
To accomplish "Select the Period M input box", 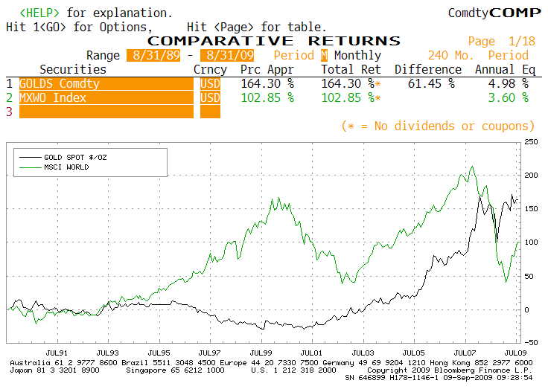I will point(325,55).
